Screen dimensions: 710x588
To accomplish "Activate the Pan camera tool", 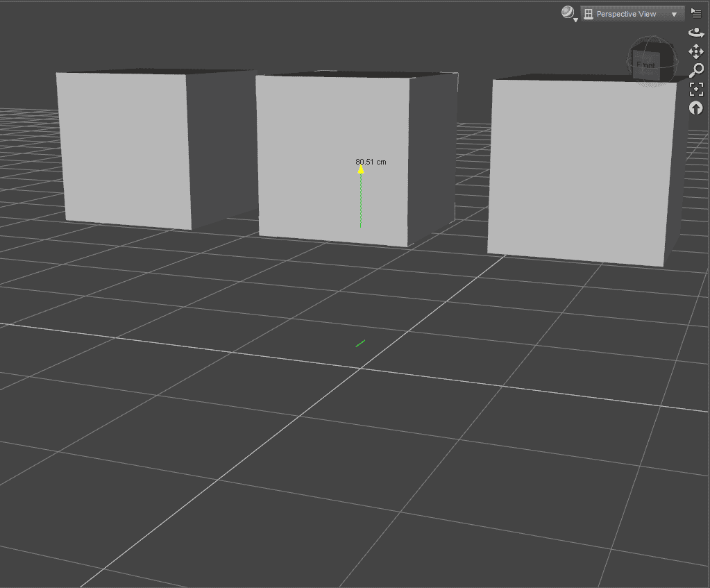I will click(696, 51).
